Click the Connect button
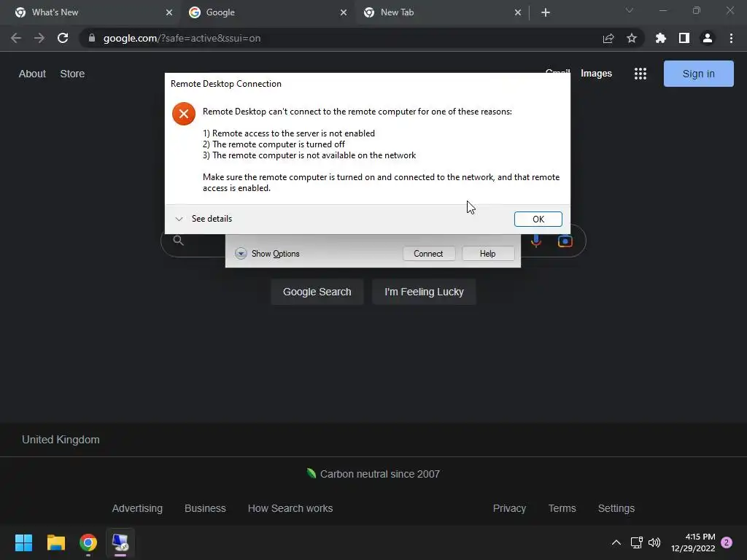 (428, 253)
